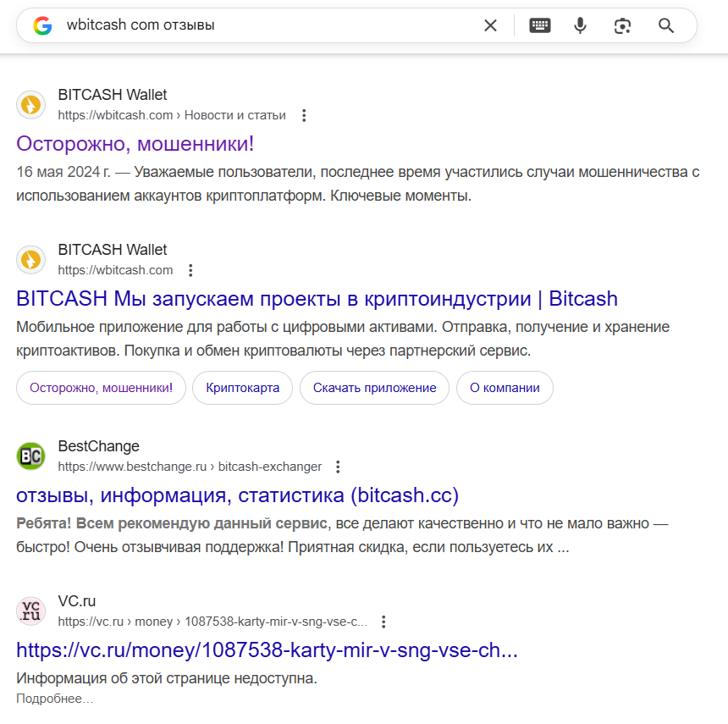Click the Google logo icon
Viewport: 728px width, 724px height.
pyautogui.click(x=42, y=25)
